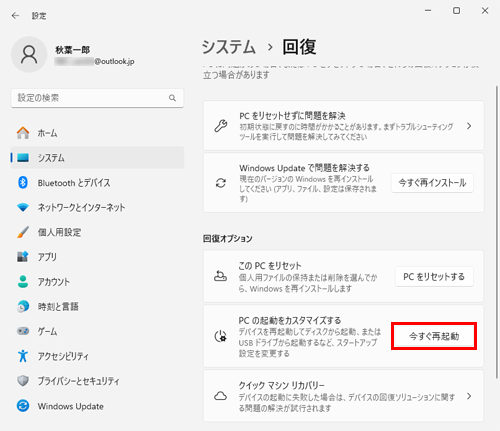Open アクセシビリティ settings
This screenshot has width=500, height=431.
[x=97, y=356]
